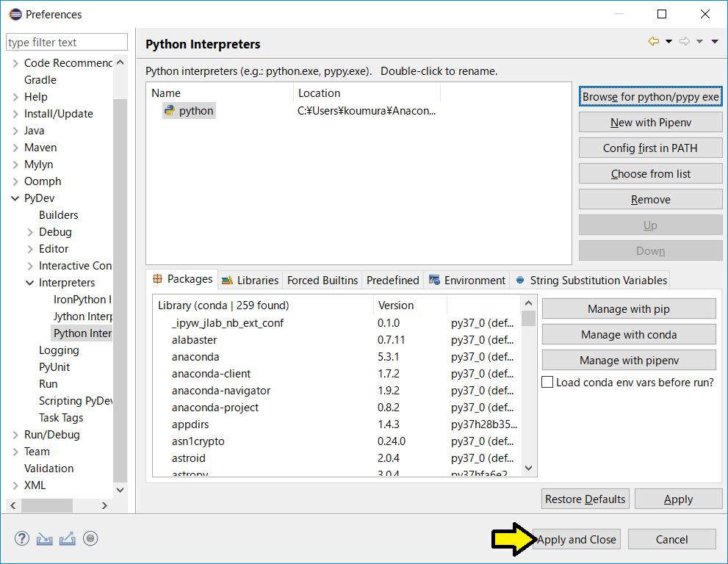Expand the Oomph tree node
This screenshot has width=728, height=564.
(x=15, y=181)
